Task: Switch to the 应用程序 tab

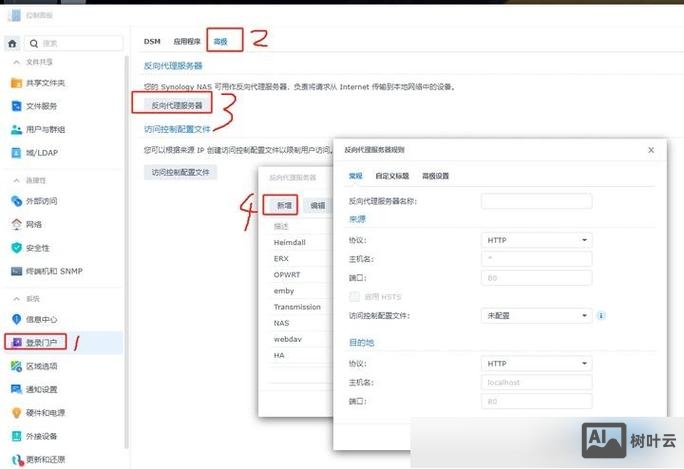Action: pyautogui.click(x=187, y=41)
